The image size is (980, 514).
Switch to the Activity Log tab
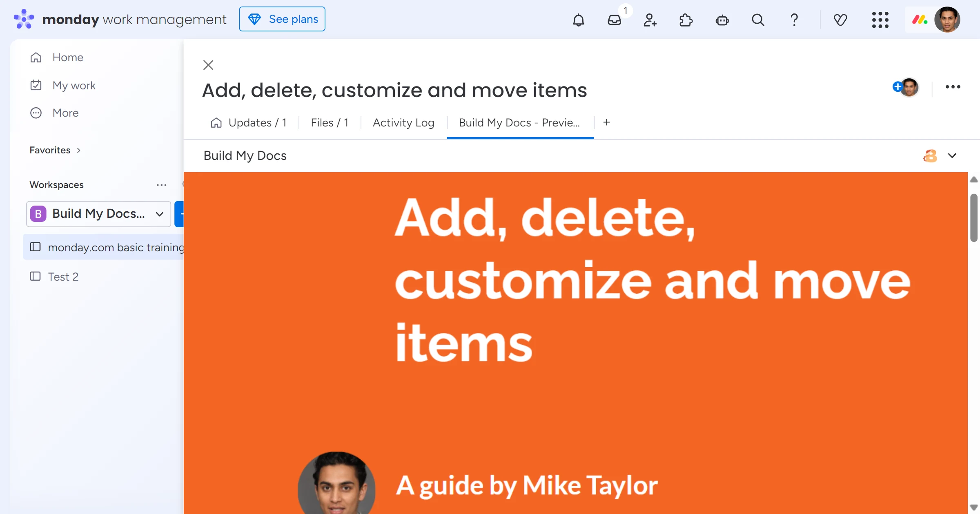(403, 123)
